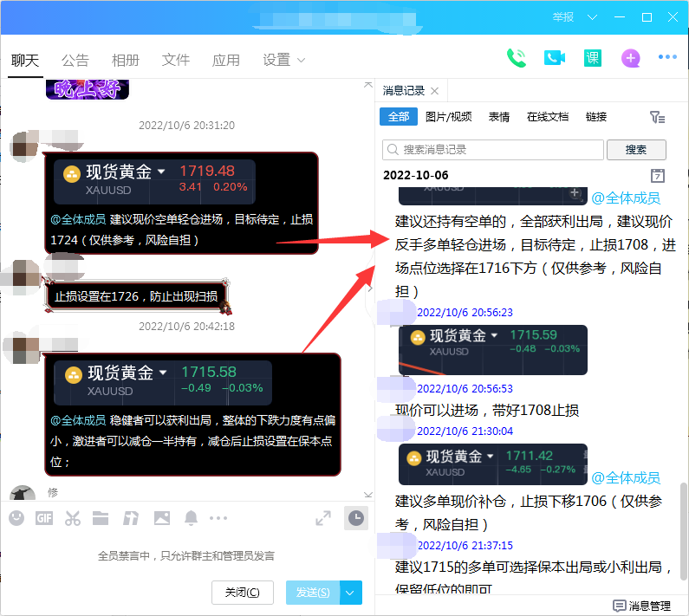Toggle the message filter icon

[657, 117]
